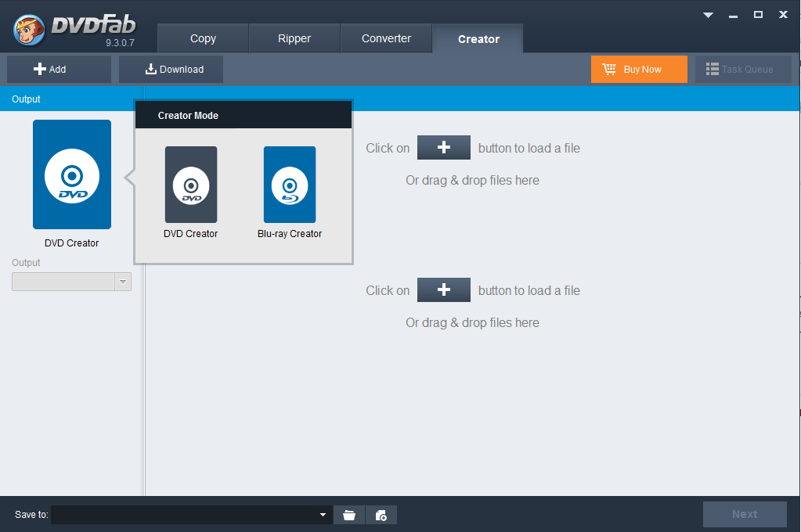Click the 'Blu-ray Creator' label in the popup

coord(290,234)
